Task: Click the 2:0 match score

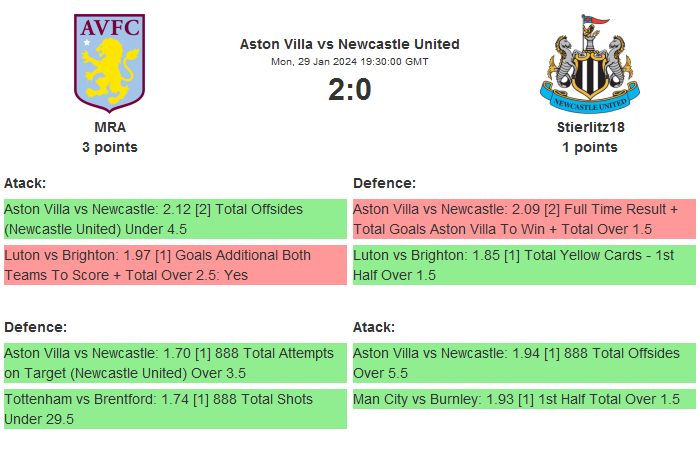Action: [x=350, y=90]
